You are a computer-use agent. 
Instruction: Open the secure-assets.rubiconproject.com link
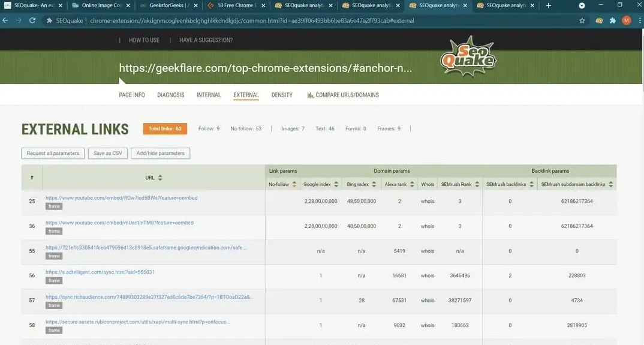tap(137, 322)
